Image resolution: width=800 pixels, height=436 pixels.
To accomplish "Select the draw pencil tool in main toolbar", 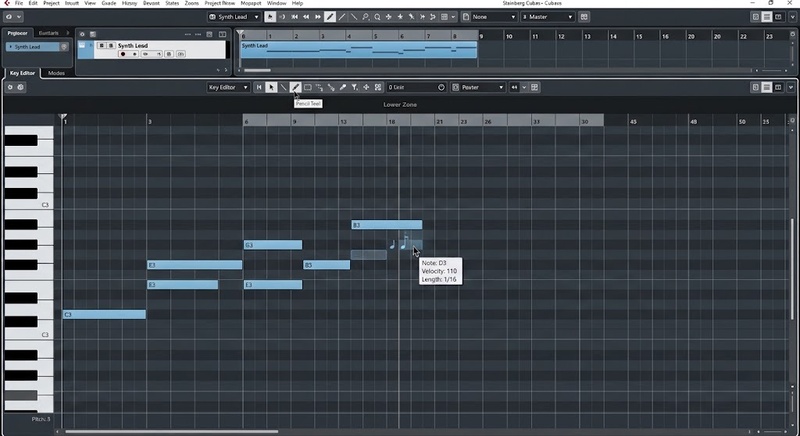I will point(330,17).
